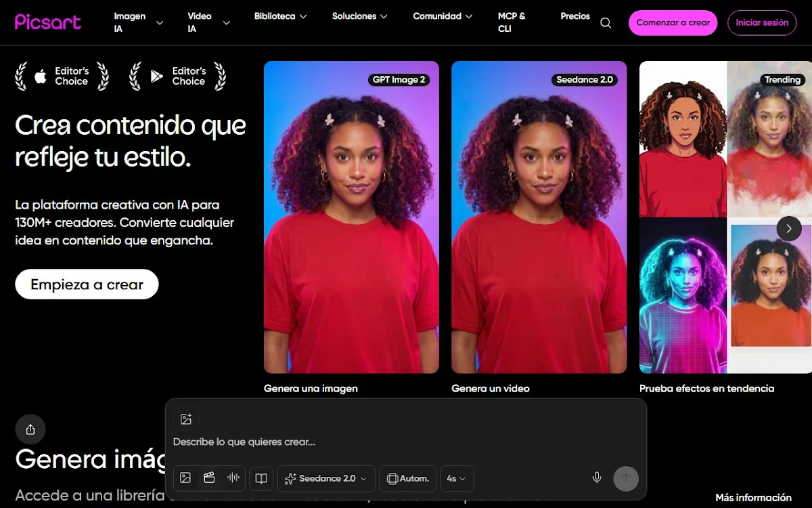This screenshot has width=812, height=508.
Task: Click Prueba efectos en tendencia caption
Action: pos(706,388)
